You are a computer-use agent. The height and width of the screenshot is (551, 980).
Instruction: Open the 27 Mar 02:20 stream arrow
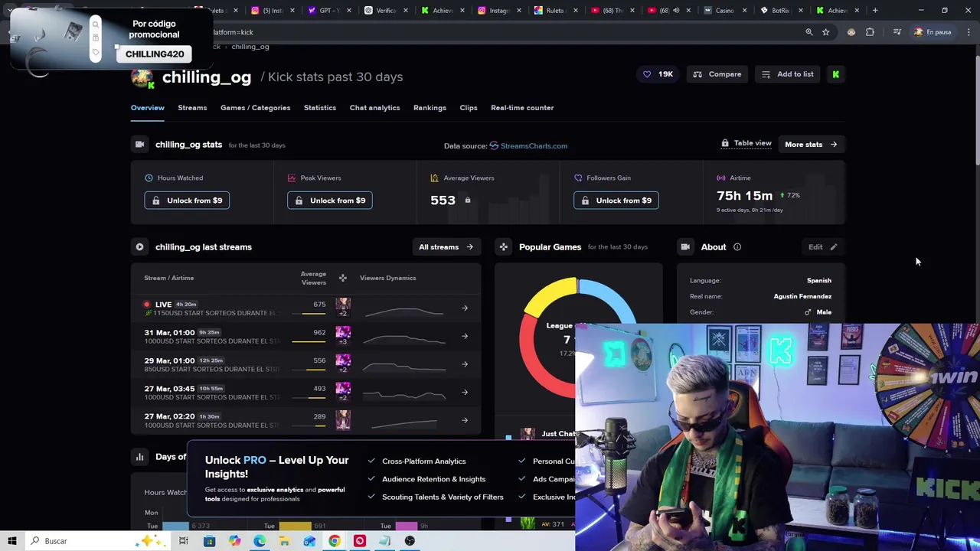(x=465, y=420)
